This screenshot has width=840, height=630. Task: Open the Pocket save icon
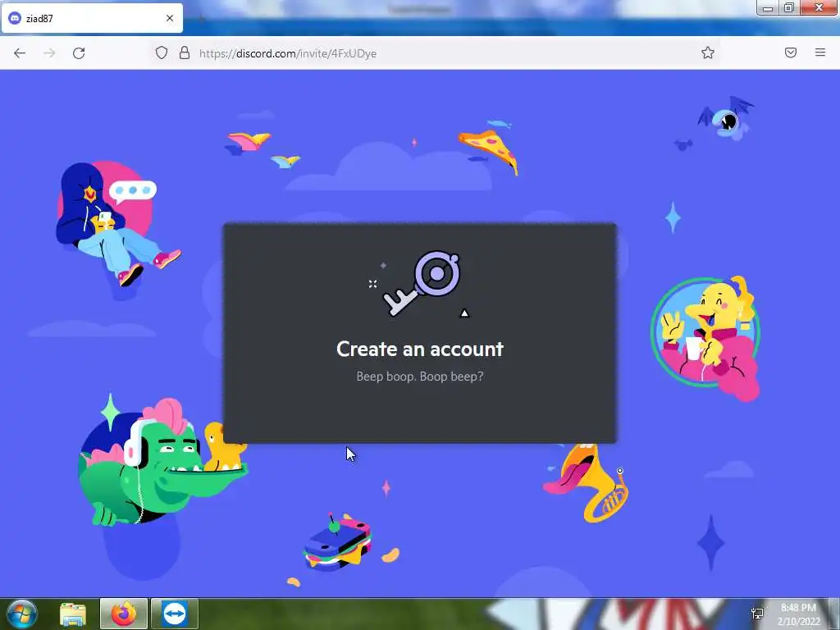coord(791,52)
